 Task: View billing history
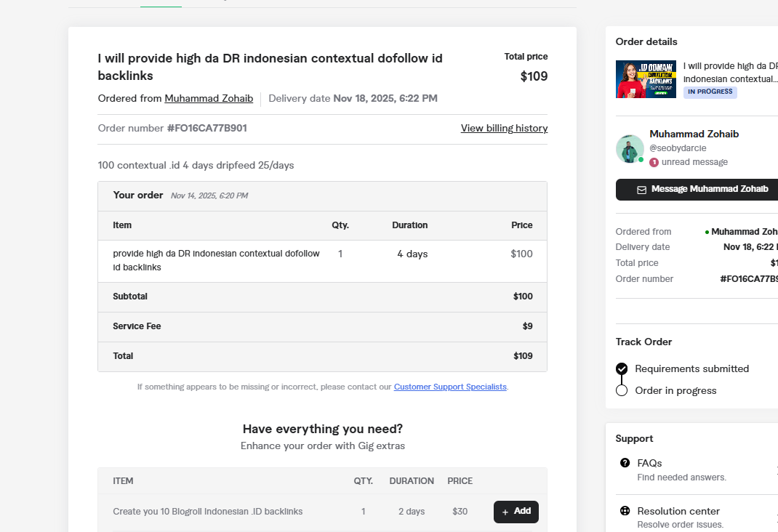coord(504,128)
